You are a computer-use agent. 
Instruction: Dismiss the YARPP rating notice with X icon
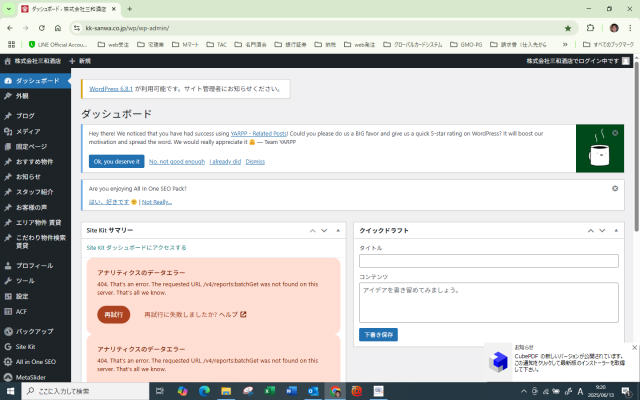(615, 133)
